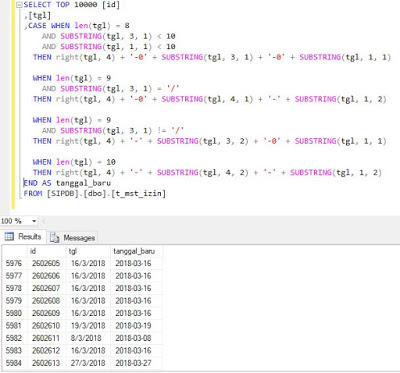
Task: Select the tgl column header
Action: point(88,251)
